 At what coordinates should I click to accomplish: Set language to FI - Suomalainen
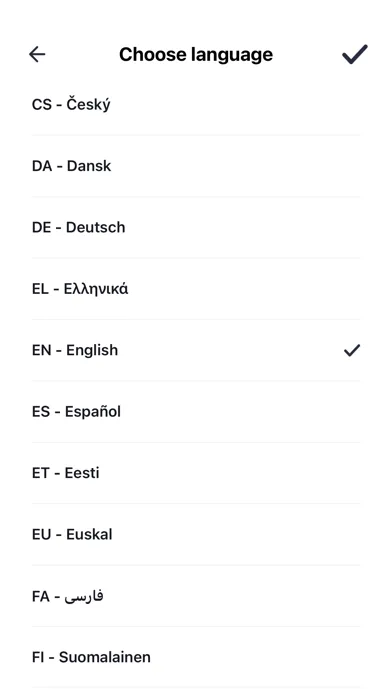196,657
